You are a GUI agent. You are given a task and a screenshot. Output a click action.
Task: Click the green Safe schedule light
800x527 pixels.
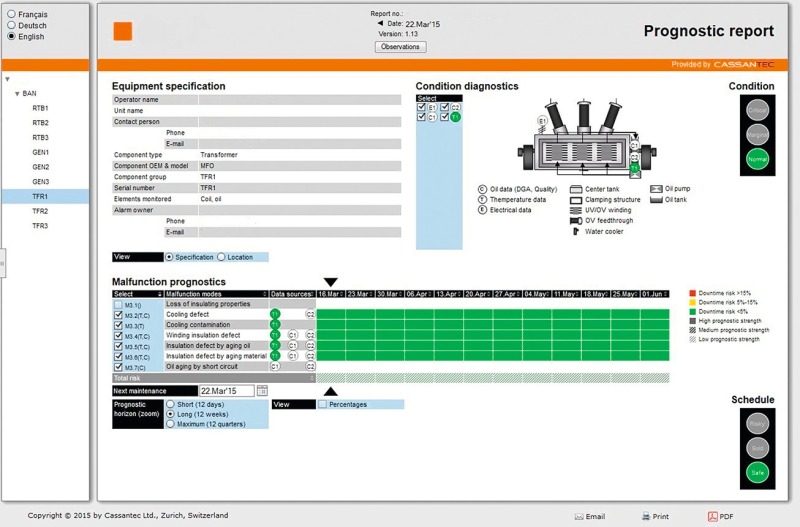[758, 473]
